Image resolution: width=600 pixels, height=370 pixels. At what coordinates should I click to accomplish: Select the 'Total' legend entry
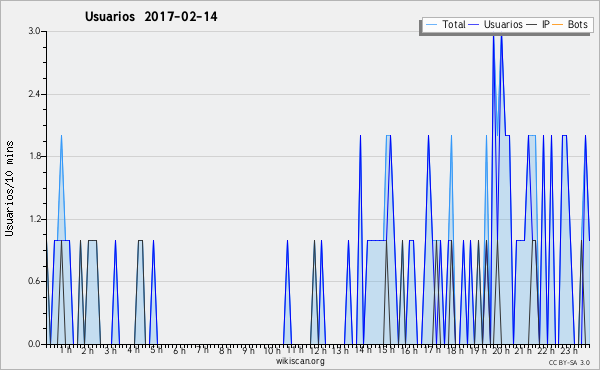(453, 24)
